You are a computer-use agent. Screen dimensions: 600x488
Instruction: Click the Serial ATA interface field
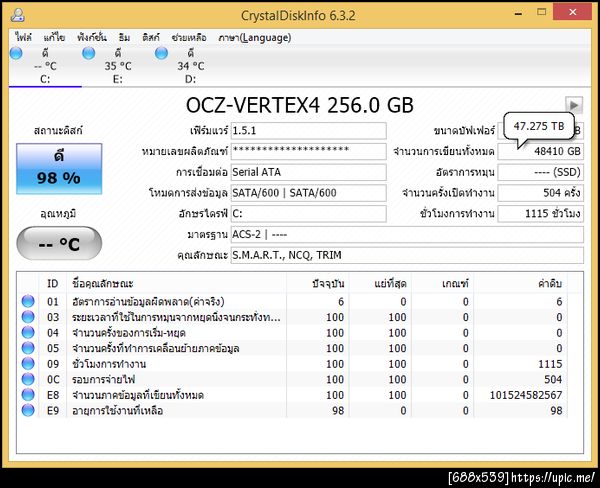tap(308, 172)
